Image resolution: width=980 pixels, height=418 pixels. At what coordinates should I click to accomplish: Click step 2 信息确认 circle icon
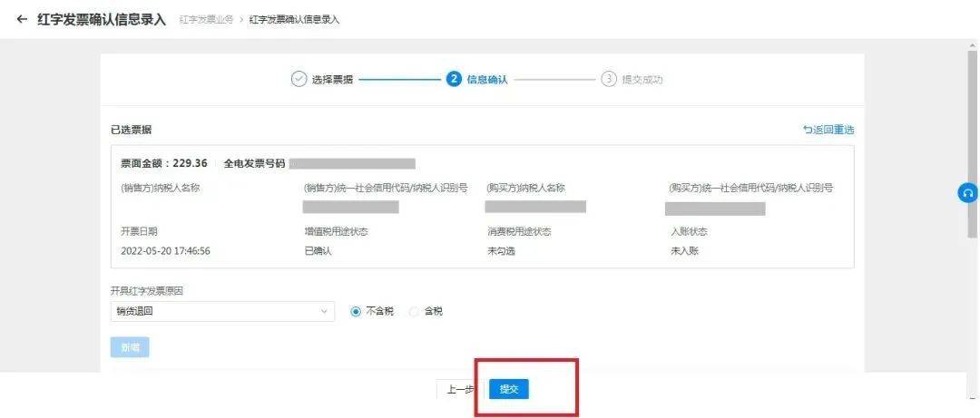pos(454,80)
